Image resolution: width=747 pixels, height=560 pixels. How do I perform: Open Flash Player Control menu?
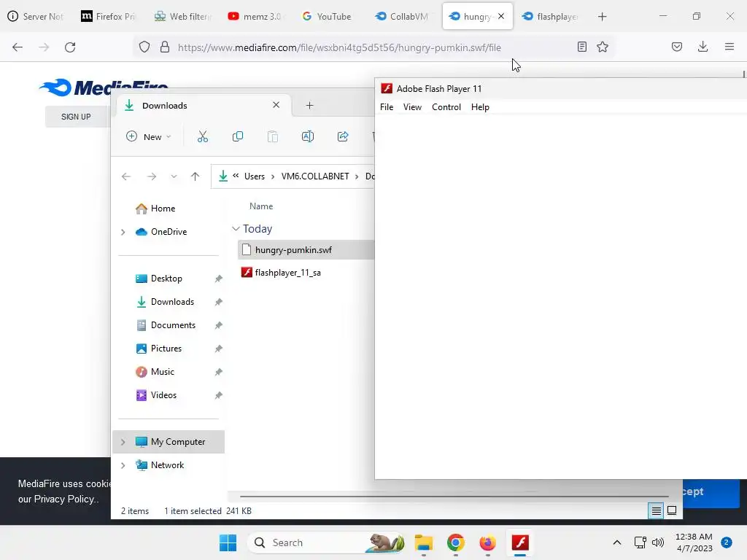click(446, 107)
